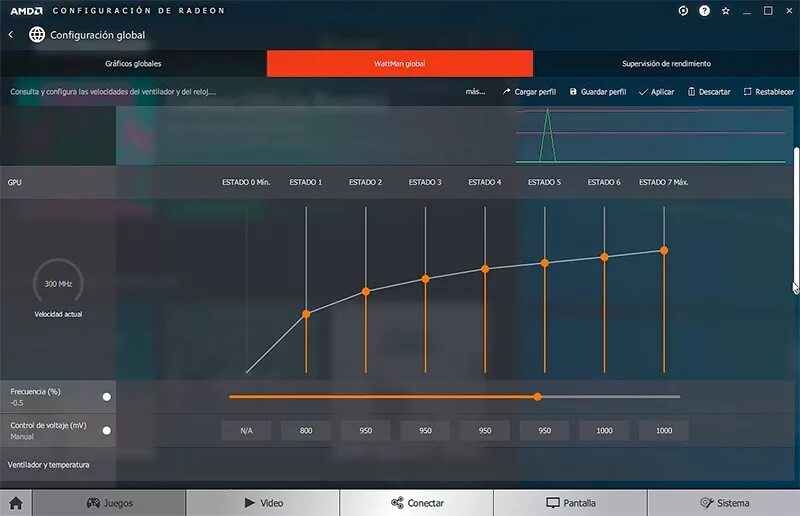Screen dimensions: 800x516
Task: Click the Estado 1 frequency point
Action: (x=306, y=314)
